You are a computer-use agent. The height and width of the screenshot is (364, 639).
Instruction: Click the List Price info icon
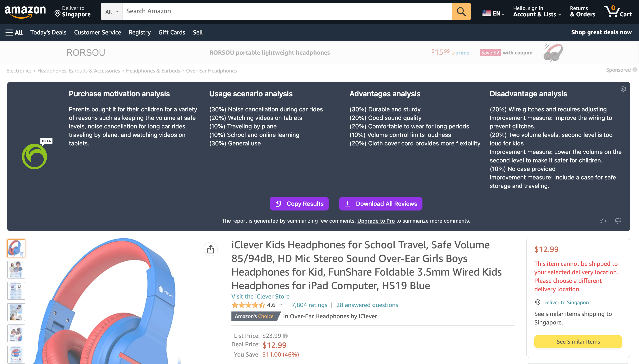point(285,336)
